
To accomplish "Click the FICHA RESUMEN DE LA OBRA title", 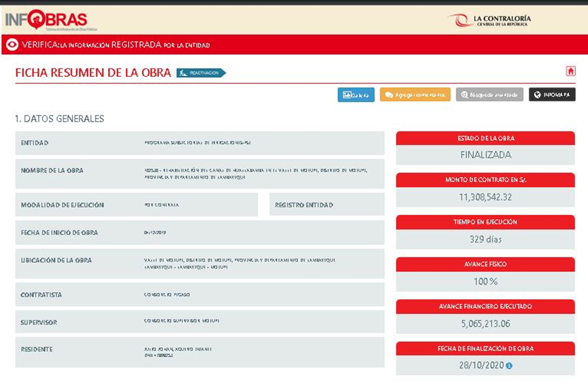I will pyautogui.click(x=93, y=72).
